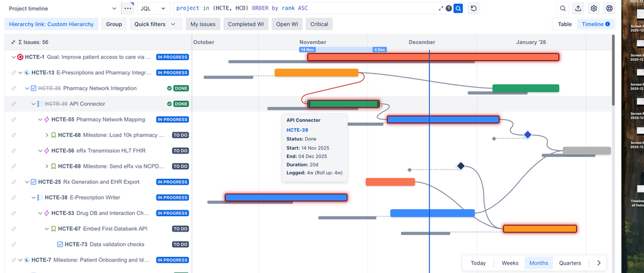Expand HCTE-69 milestone row

pyautogui.click(x=47, y=167)
